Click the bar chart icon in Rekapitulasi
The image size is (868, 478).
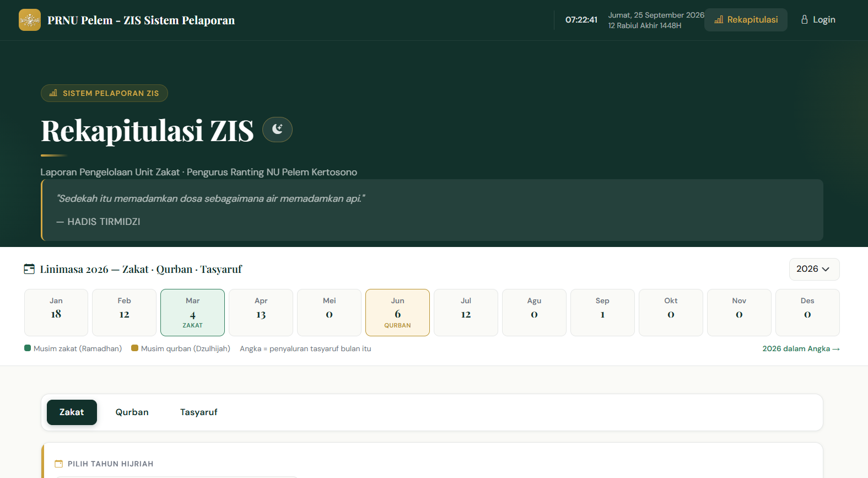click(x=719, y=20)
